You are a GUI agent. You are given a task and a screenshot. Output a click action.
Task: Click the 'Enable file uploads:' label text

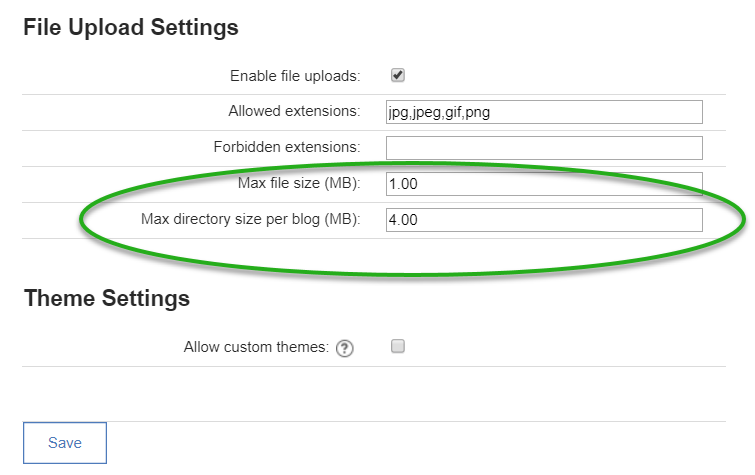pos(295,76)
